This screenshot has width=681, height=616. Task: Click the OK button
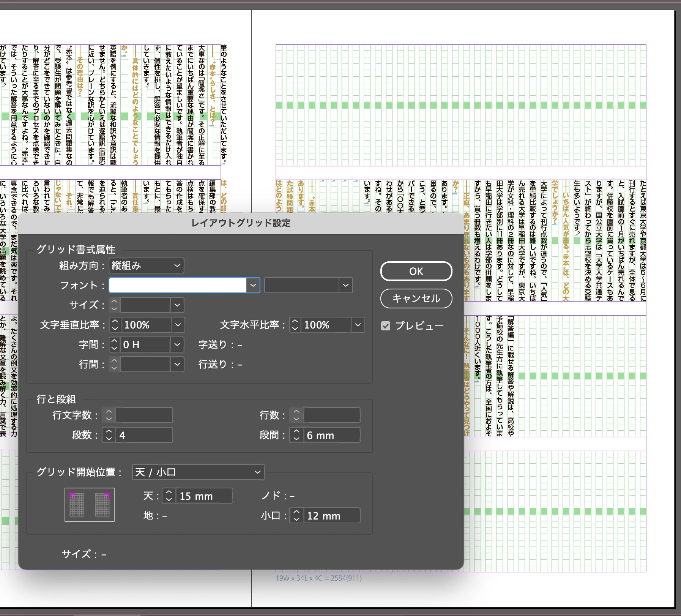tap(416, 271)
